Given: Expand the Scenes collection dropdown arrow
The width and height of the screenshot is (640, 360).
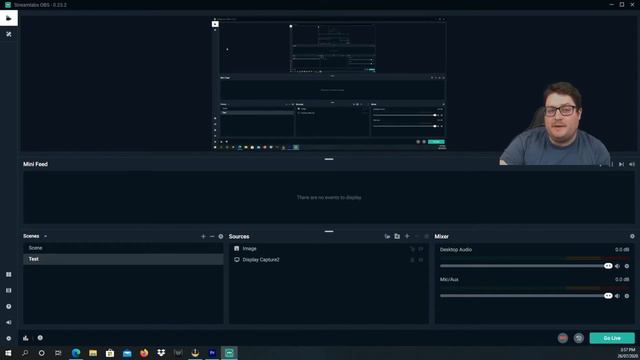Looking at the screenshot, I should click(x=45, y=236).
